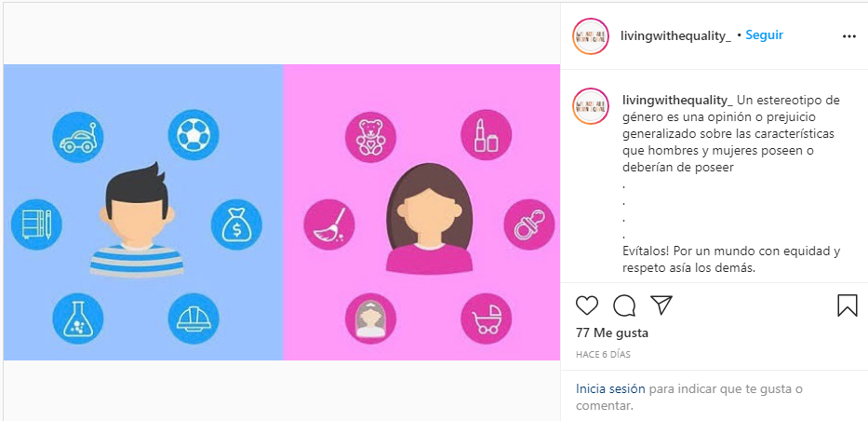Open livingwithequality_ profile from header username
Image resolution: width=868 pixels, height=421 pixels.
(676, 36)
